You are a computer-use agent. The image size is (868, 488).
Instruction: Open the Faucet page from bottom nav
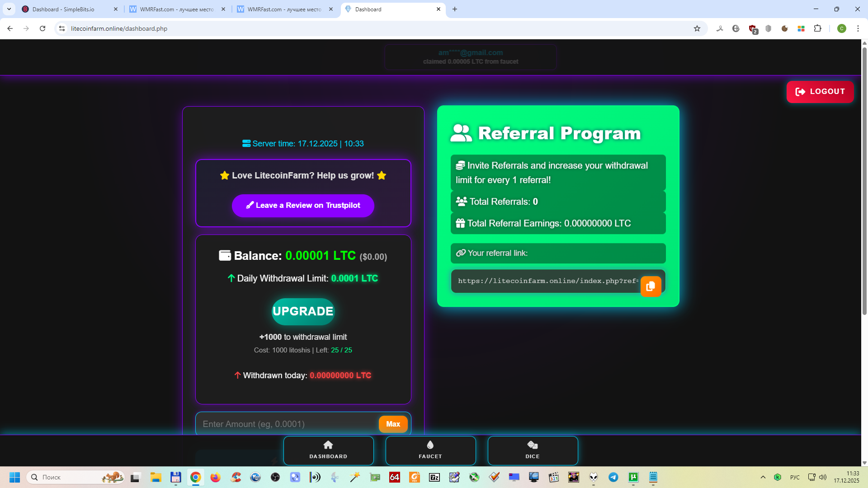click(x=430, y=450)
